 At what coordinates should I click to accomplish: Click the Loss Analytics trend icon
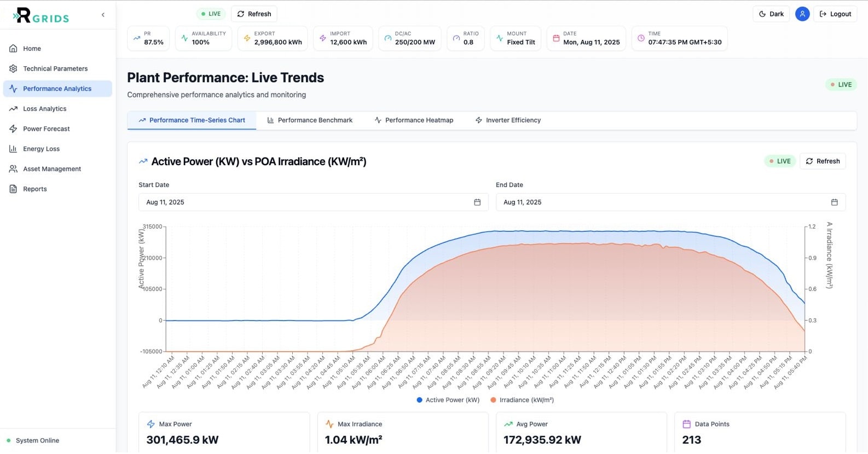pos(13,109)
